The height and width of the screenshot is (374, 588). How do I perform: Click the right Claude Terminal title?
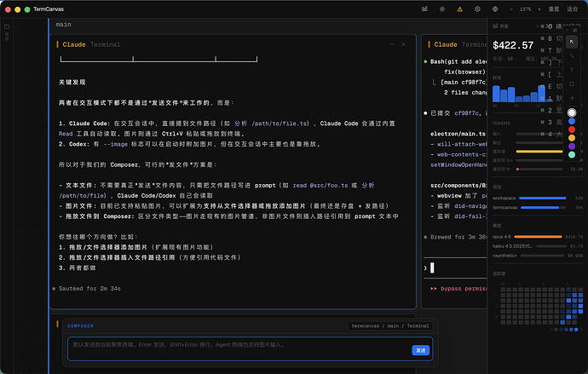coord(461,44)
